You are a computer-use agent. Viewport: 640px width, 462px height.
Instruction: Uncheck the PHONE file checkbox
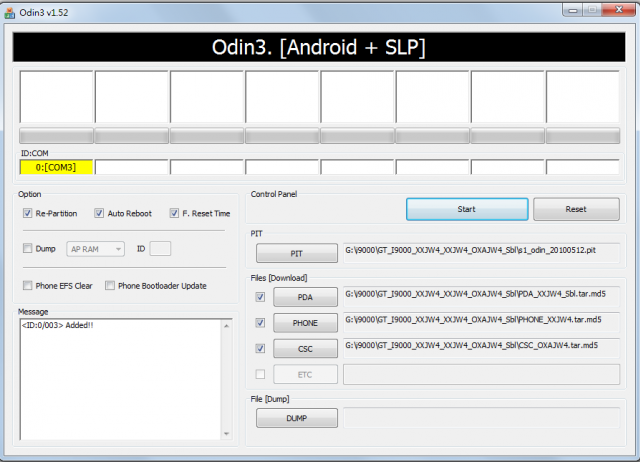coord(260,323)
